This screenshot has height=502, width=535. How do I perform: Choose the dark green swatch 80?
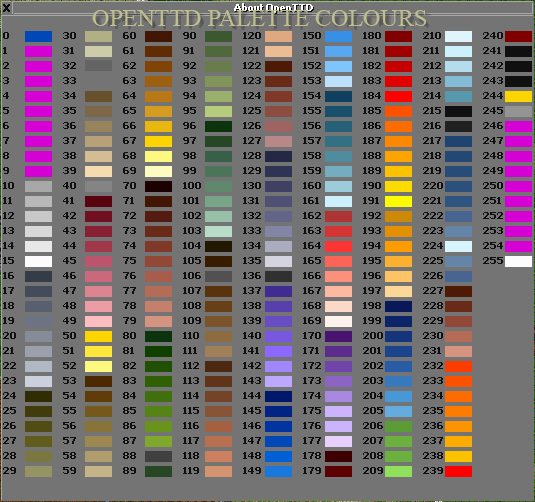(x=159, y=337)
